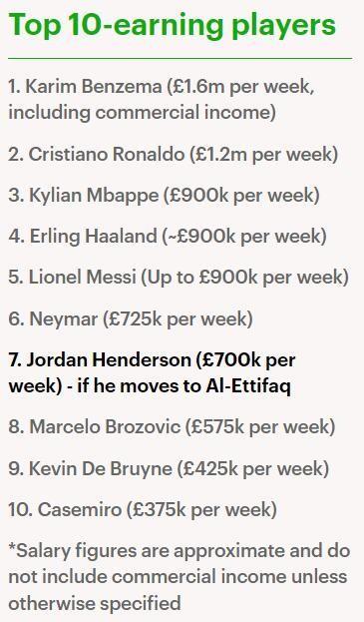Select the Casemiro £375k entry
The image size is (364, 622).
[143, 509]
